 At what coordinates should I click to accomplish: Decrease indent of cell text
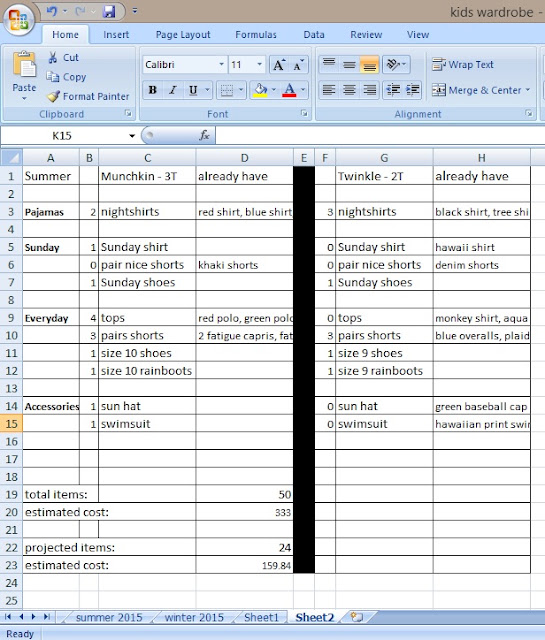coord(393,90)
